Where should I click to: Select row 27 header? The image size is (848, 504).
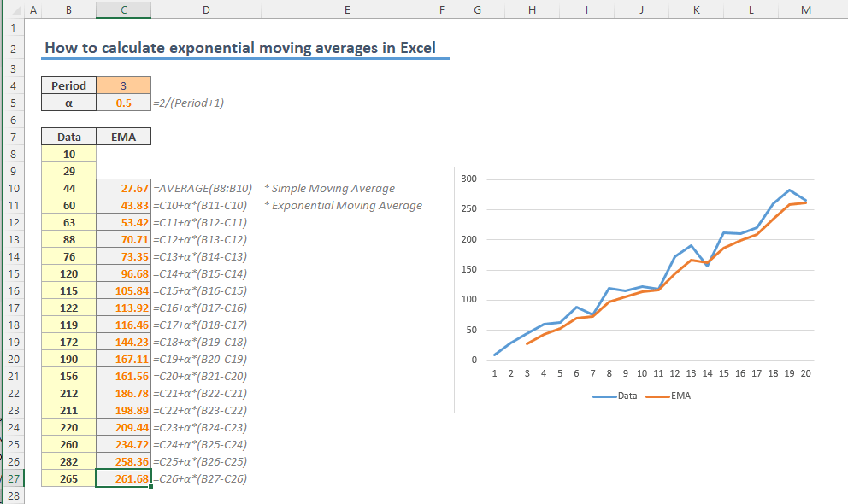[x=13, y=478]
